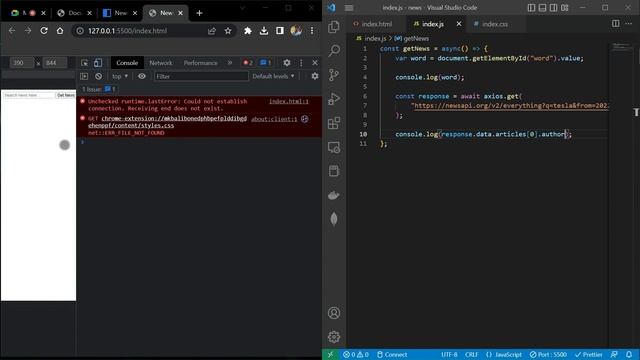Open Chrome downloads icon
The width and height of the screenshot is (640, 360).
264,31
